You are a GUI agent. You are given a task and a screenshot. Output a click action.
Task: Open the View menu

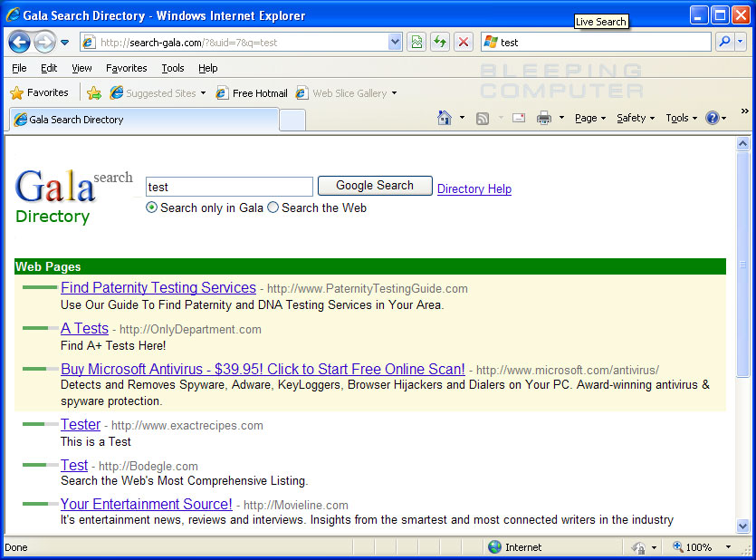tap(81, 68)
